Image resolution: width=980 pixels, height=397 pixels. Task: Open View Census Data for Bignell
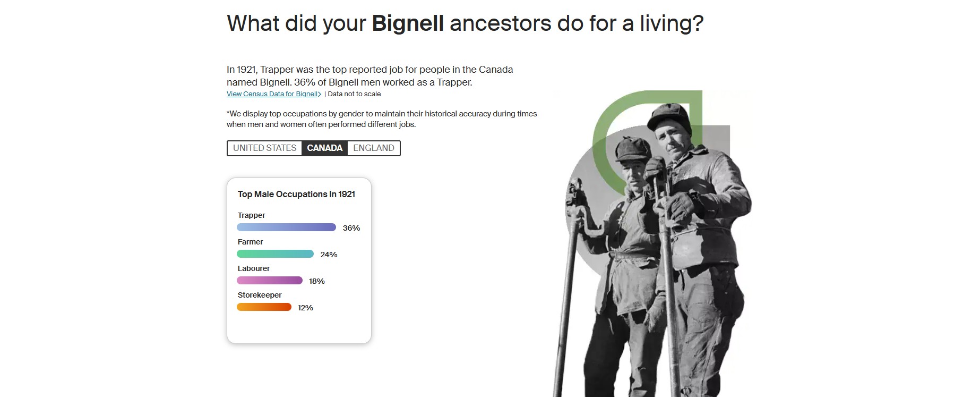coord(272,94)
